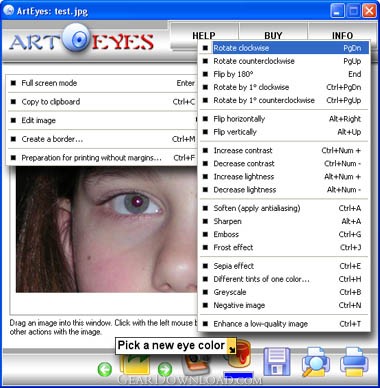
Task: Click the printer icon
Action: [354, 362]
